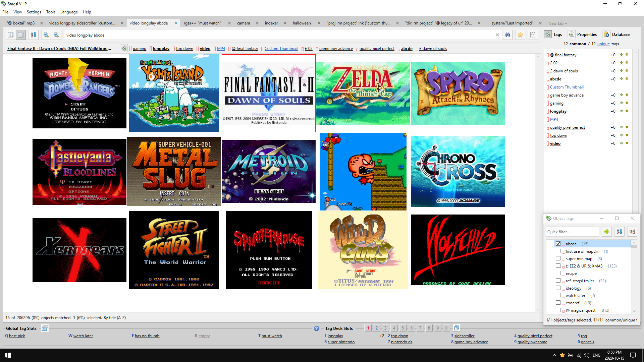Screen dimensions: 644x362
Task: Click the tag deck copy icon after slot 0
Action: (x=457, y=328)
